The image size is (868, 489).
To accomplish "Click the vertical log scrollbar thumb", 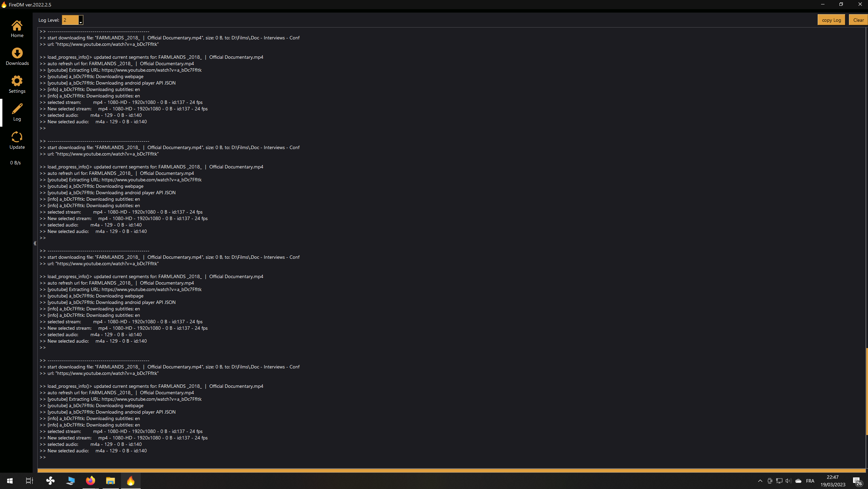I will [866, 391].
